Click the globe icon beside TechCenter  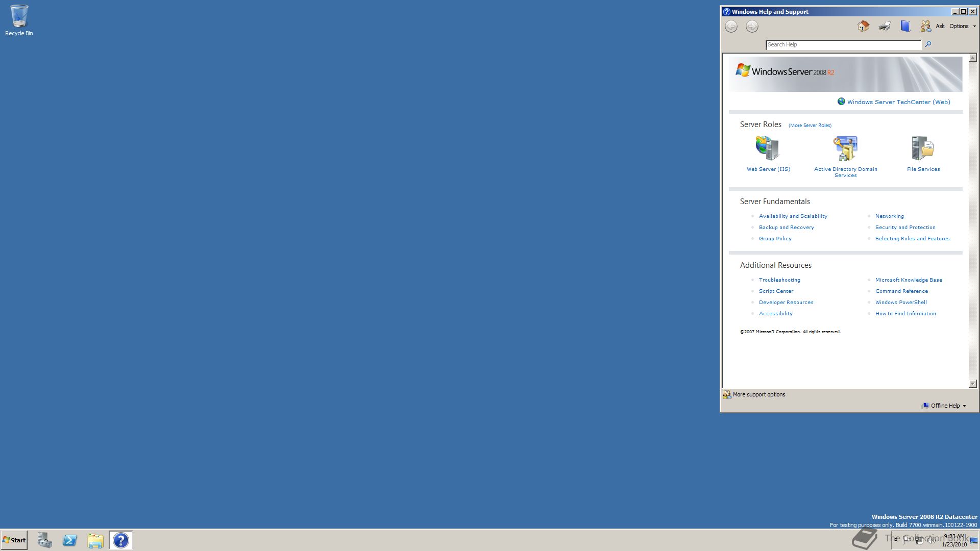coord(841,102)
